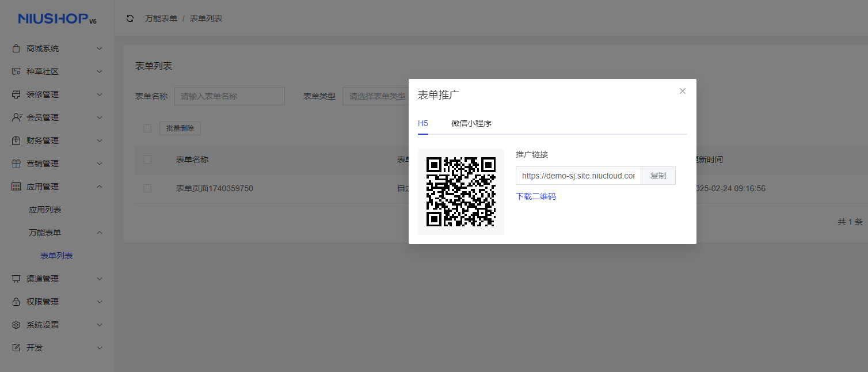Click the refresh icon in top bar
Screen dimensions: 868x372
[130, 18]
